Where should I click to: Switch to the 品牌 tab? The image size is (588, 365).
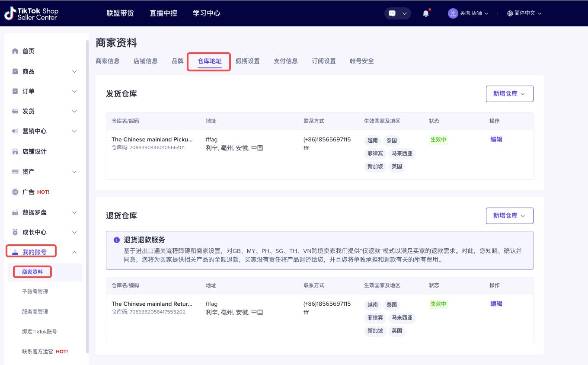[178, 61]
